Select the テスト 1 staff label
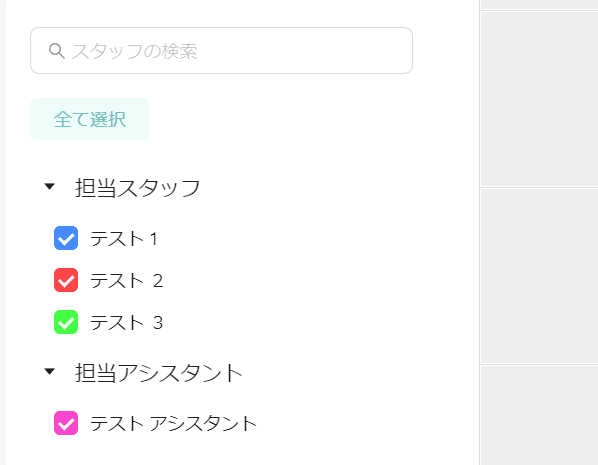This screenshot has height=465, width=598. tap(124, 239)
